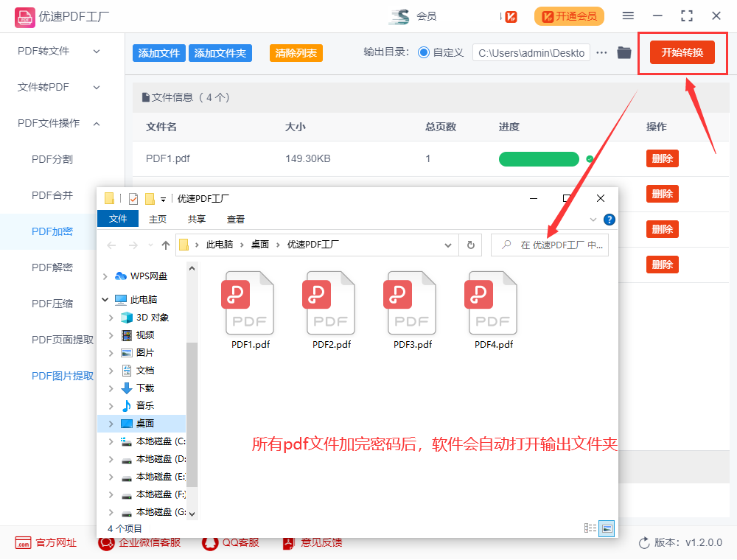
Task: Click the large icons view toggle in Explorer
Action: 606,528
